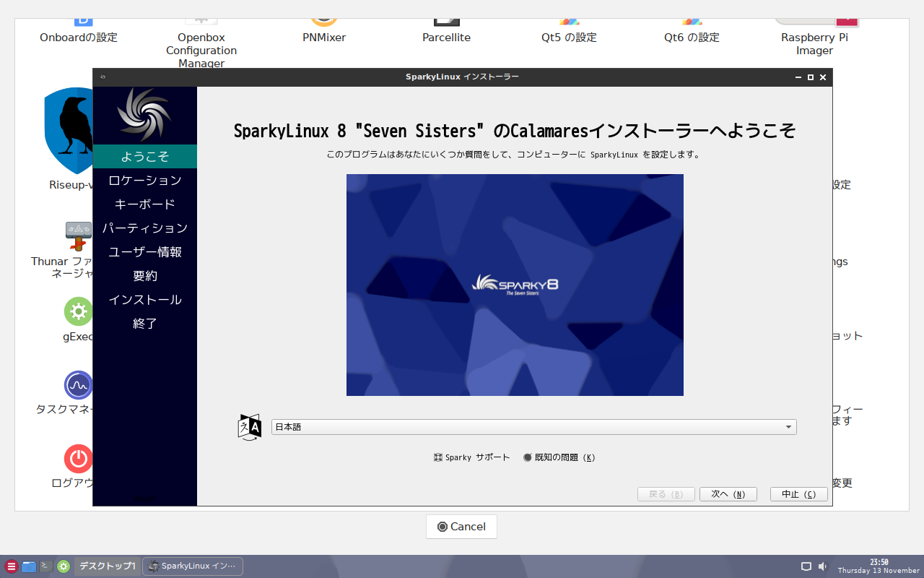Click the language translation icon beside the dropdown
Viewport: 924px width, 578px height.
(x=250, y=427)
